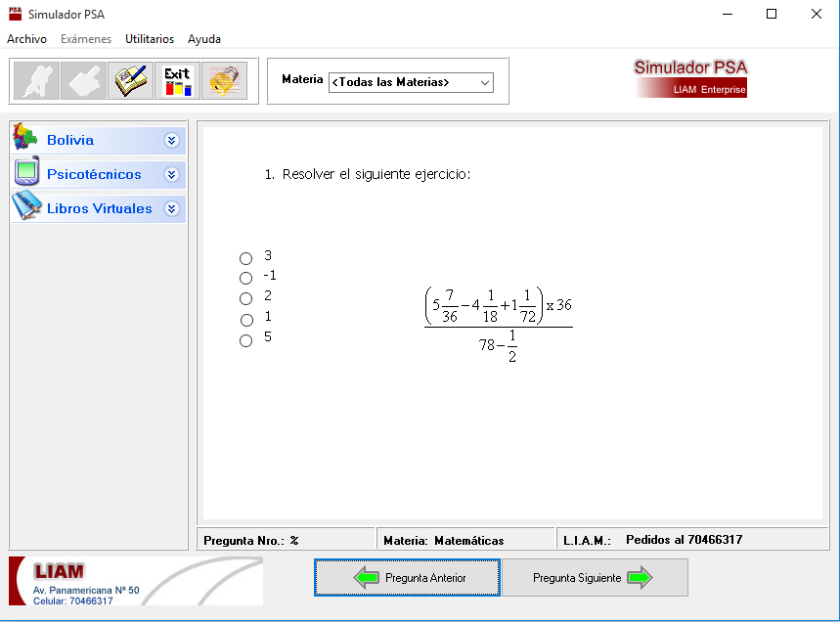Expand the Libros Virtuales section chevron
The height and width of the screenshot is (622, 840).
click(x=172, y=208)
